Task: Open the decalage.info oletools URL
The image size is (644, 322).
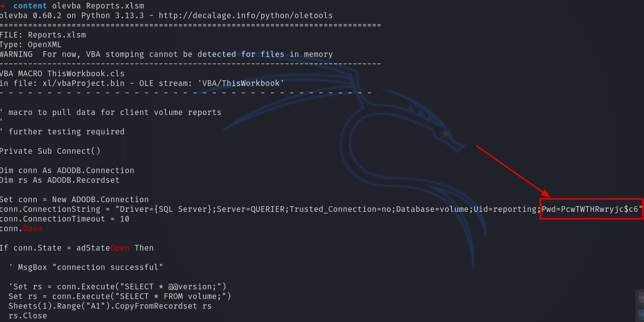Action: (x=245, y=16)
